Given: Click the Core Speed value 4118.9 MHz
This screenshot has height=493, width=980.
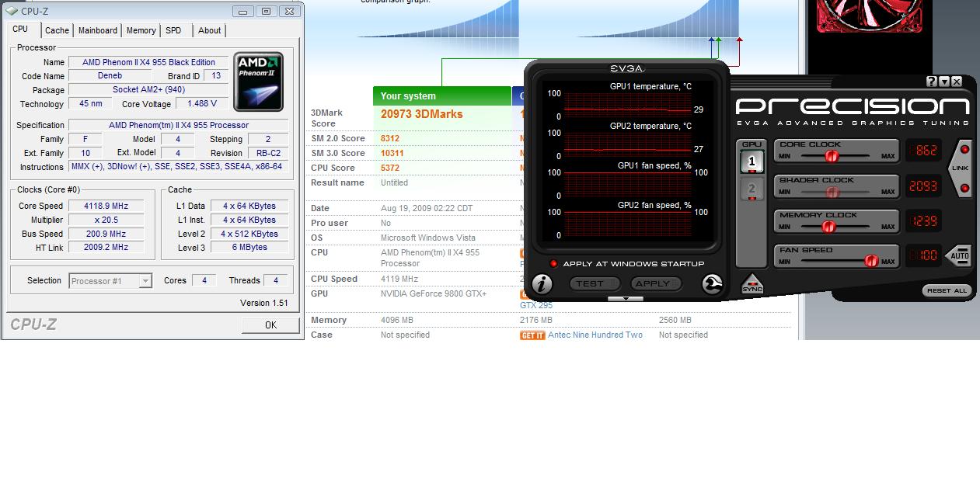Looking at the screenshot, I should [106, 206].
